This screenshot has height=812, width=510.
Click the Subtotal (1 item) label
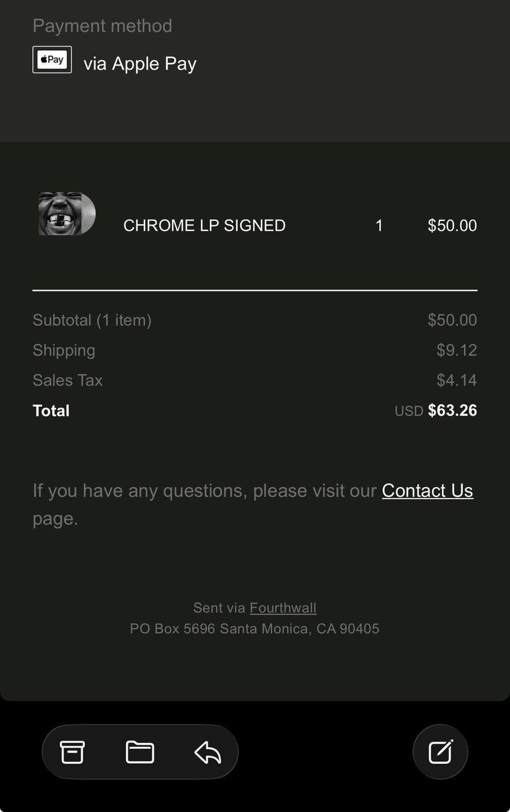coord(92,320)
